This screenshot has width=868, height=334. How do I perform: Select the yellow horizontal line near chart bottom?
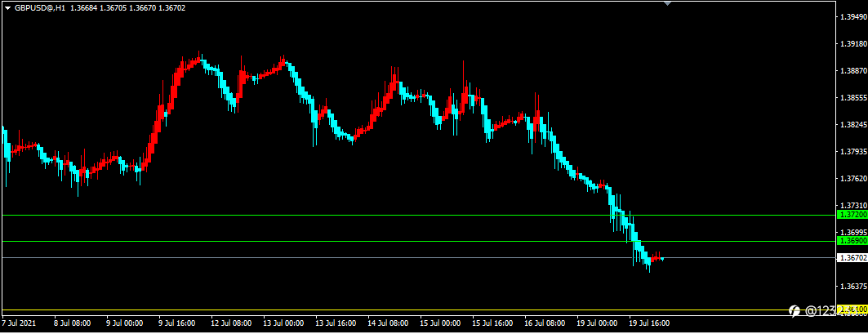pos(418,310)
